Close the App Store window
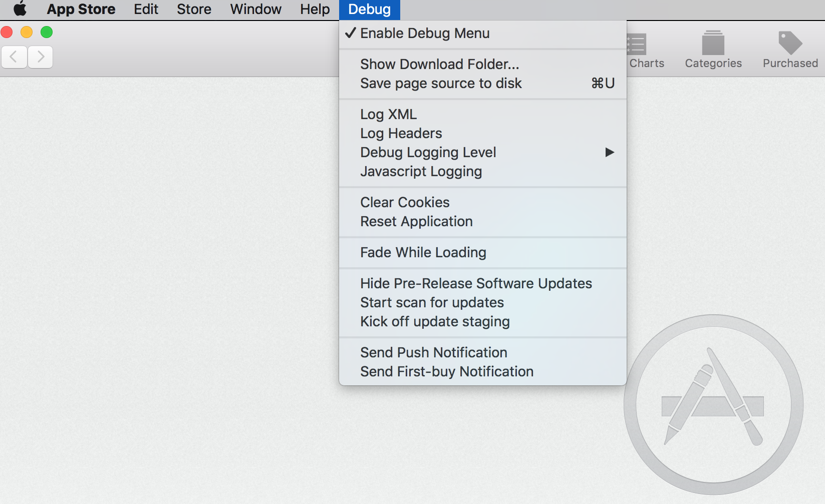The width and height of the screenshot is (825, 504). 7,32
